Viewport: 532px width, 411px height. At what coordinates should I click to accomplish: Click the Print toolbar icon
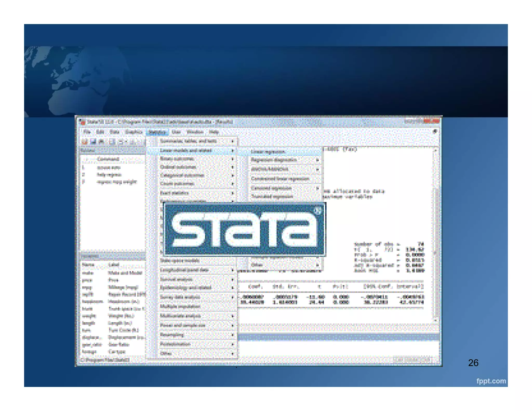tap(102, 142)
